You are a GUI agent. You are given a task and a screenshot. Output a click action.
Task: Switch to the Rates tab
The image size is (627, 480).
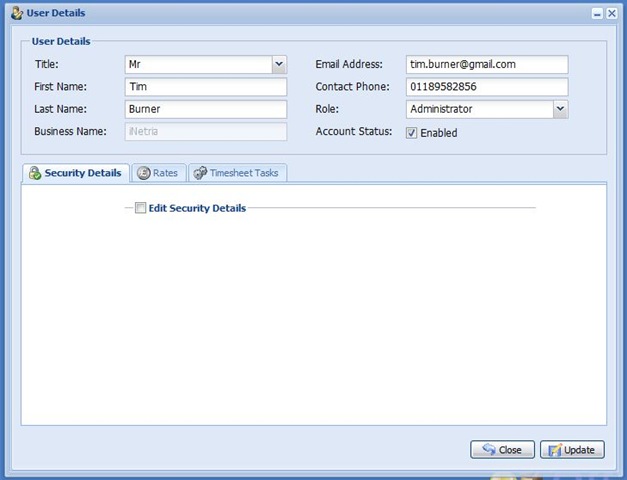pyautogui.click(x=158, y=173)
